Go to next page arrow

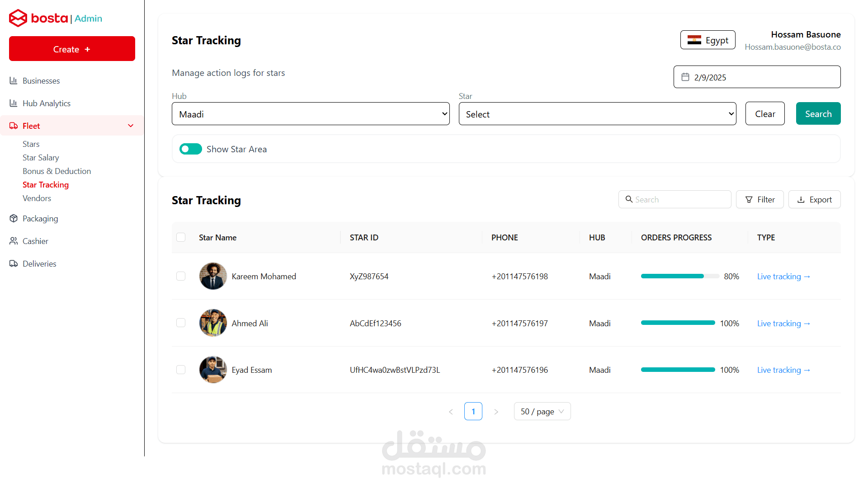(x=496, y=412)
